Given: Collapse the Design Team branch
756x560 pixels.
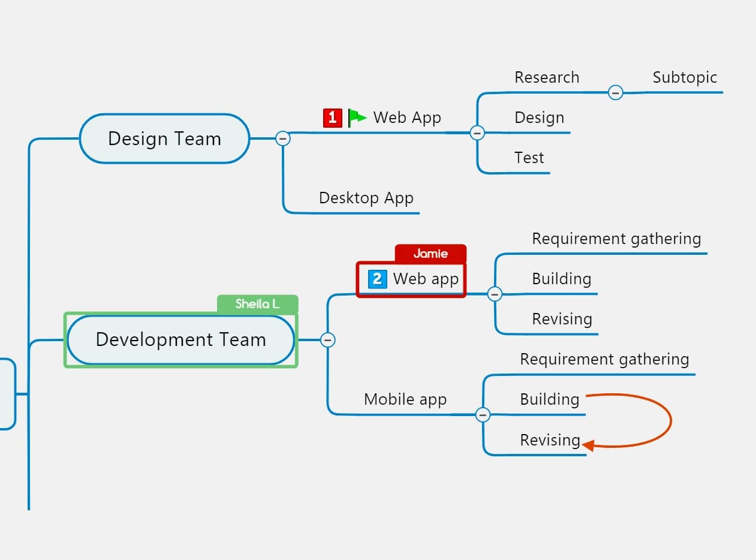Looking at the screenshot, I should pyautogui.click(x=283, y=139).
